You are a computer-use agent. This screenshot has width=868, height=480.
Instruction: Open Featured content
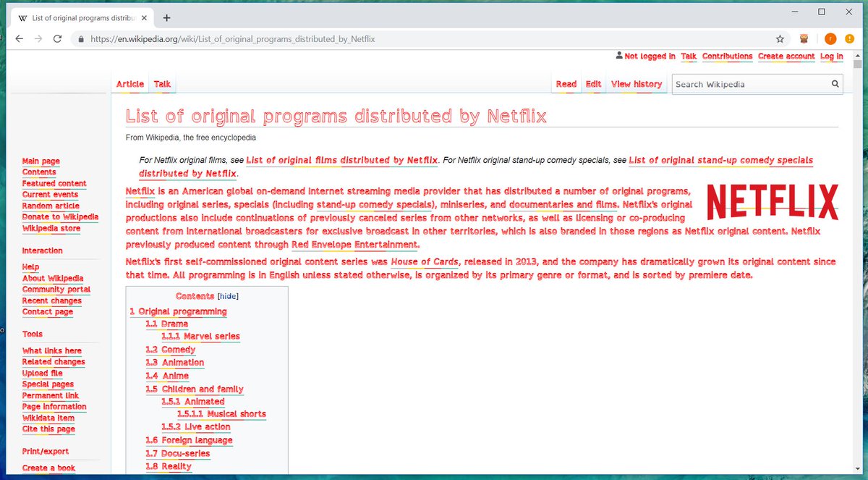point(54,184)
